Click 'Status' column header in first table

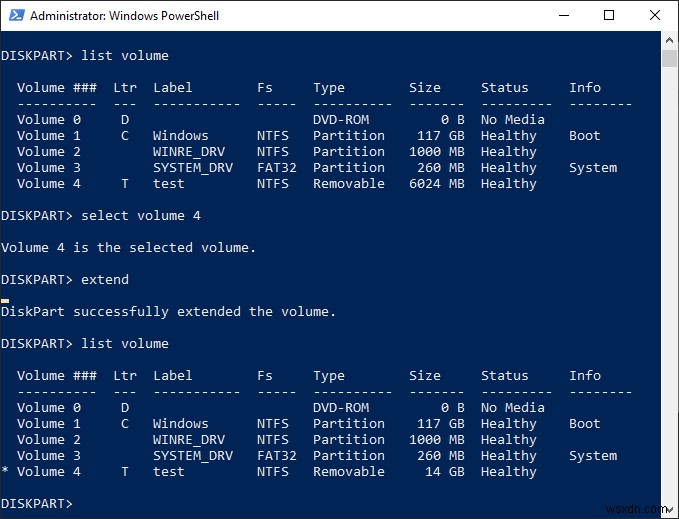[505, 87]
